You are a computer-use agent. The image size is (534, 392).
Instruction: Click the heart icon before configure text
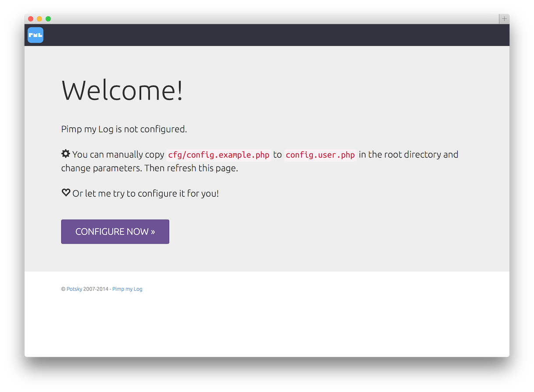pyautogui.click(x=66, y=193)
